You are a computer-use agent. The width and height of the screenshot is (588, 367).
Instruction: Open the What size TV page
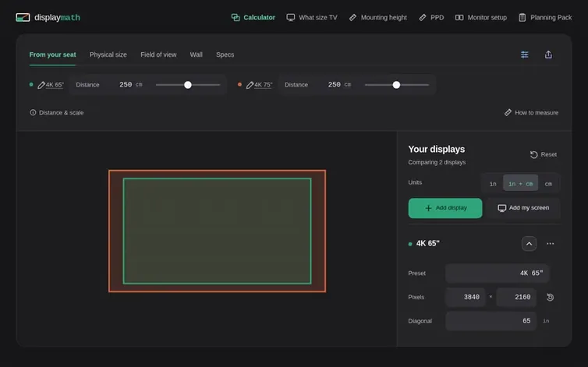[312, 18]
